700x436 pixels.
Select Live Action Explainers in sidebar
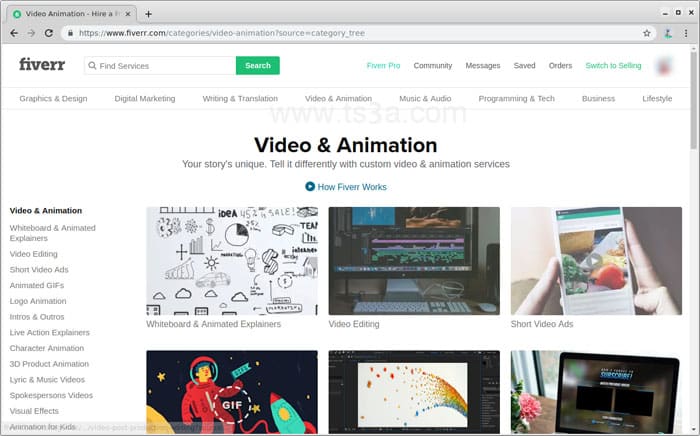tap(50, 332)
